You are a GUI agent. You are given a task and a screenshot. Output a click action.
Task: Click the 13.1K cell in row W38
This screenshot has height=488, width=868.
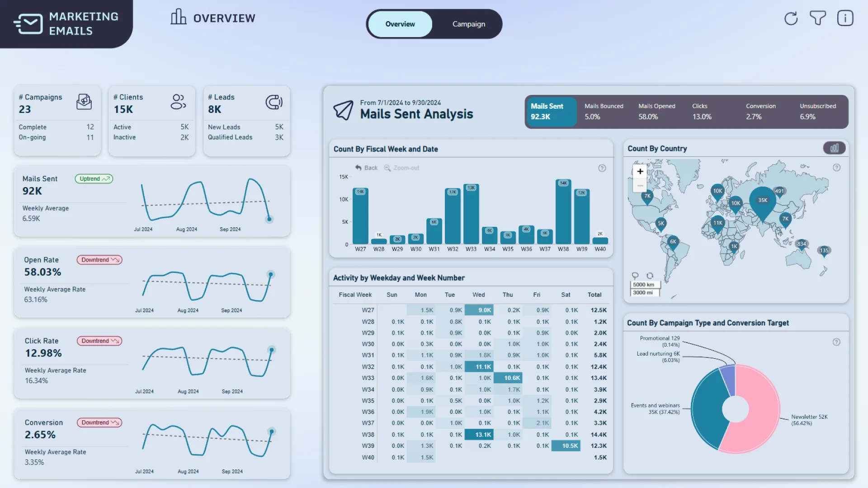pyautogui.click(x=479, y=435)
